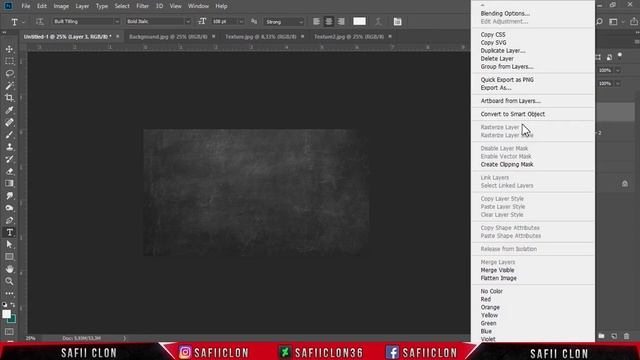Select the Magic Wand tool

tap(9, 86)
